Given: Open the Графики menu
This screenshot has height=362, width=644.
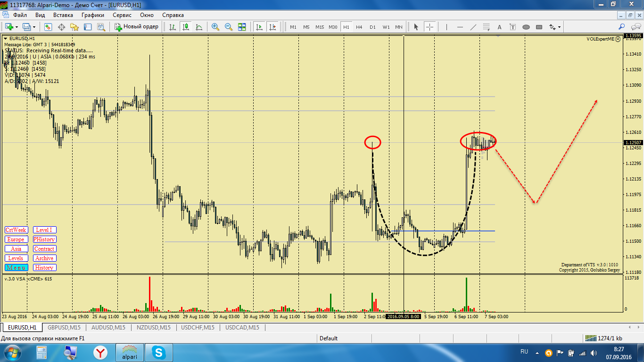Looking at the screenshot, I should point(93,15).
